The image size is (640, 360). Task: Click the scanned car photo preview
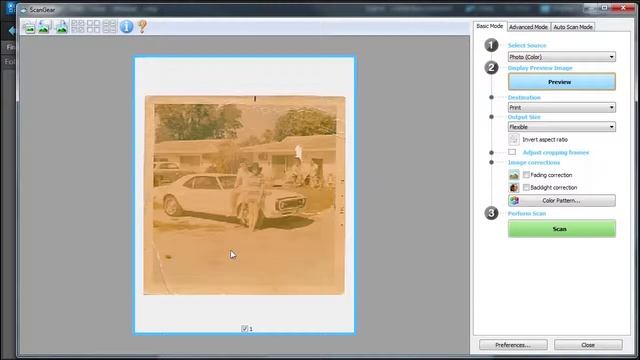pos(244,195)
